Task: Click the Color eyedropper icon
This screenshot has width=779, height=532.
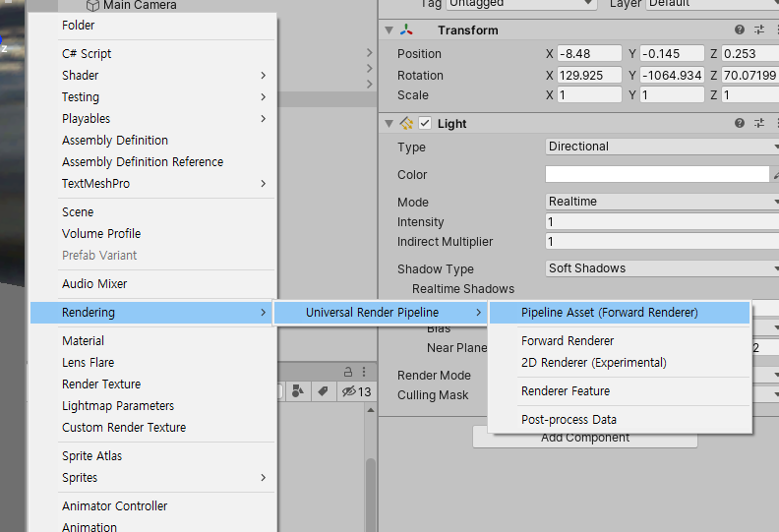Action: [775, 174]
